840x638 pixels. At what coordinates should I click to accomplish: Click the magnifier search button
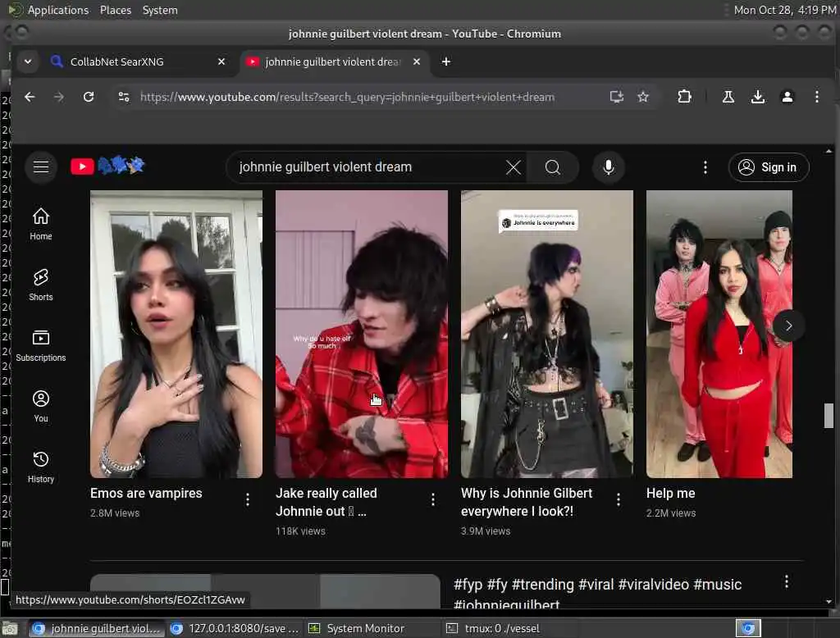(x=552, y=167)
